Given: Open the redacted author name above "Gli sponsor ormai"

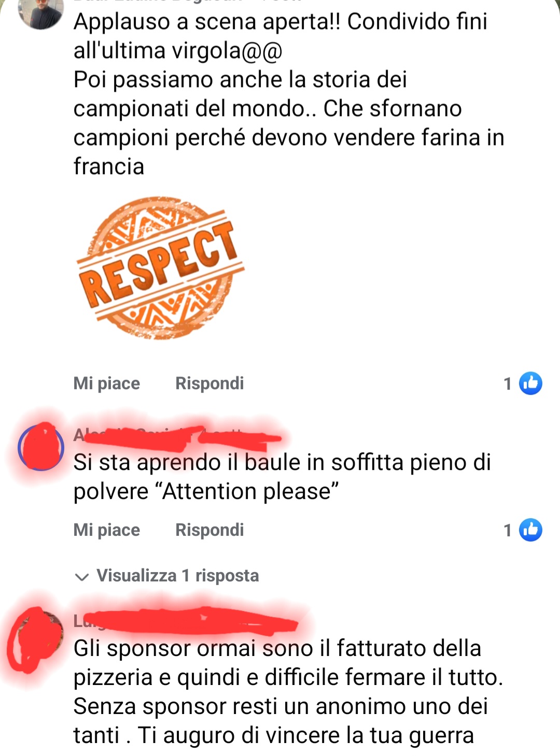Looking at the screenshot, I should pyautogui.click(x=186, y=621).
